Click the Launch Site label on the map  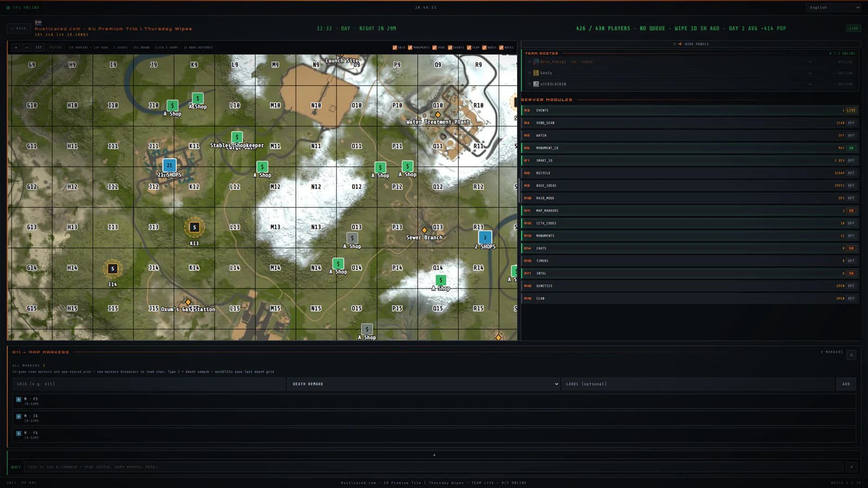click(x=342, y=60)
